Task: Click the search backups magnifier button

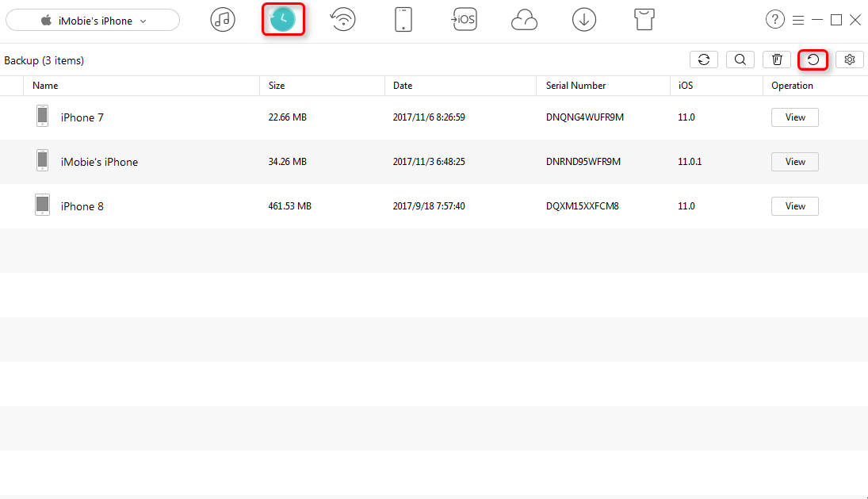Action: point(740,59)
